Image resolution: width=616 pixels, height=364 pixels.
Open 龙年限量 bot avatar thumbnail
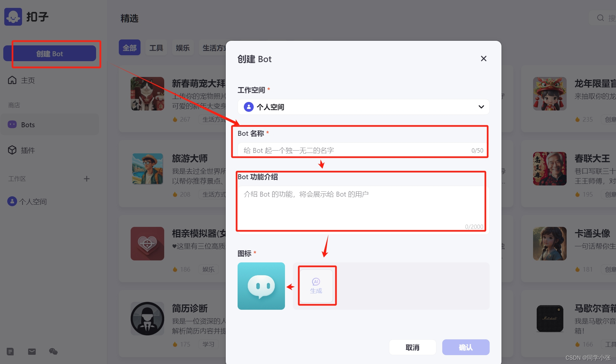coord(550,94)
